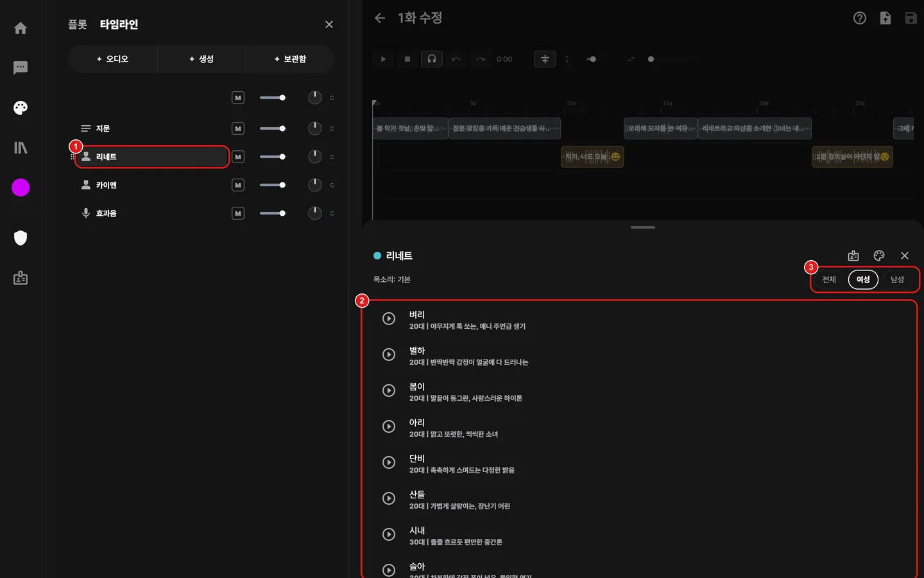Open the ID badge icon in the sidebar
The image size is (924, 578).
(21, 278)
